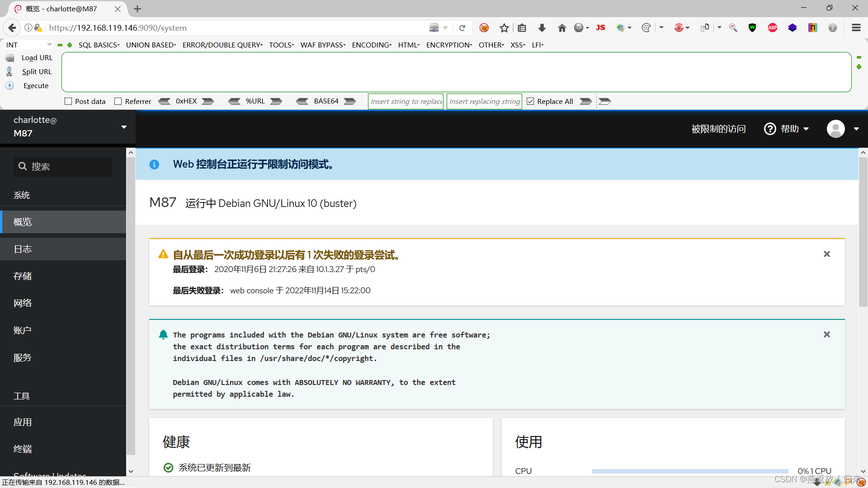Open 账户 in the sidebar
The height and width of the screenshot is (488, 868).
click(x=63, y=330)
